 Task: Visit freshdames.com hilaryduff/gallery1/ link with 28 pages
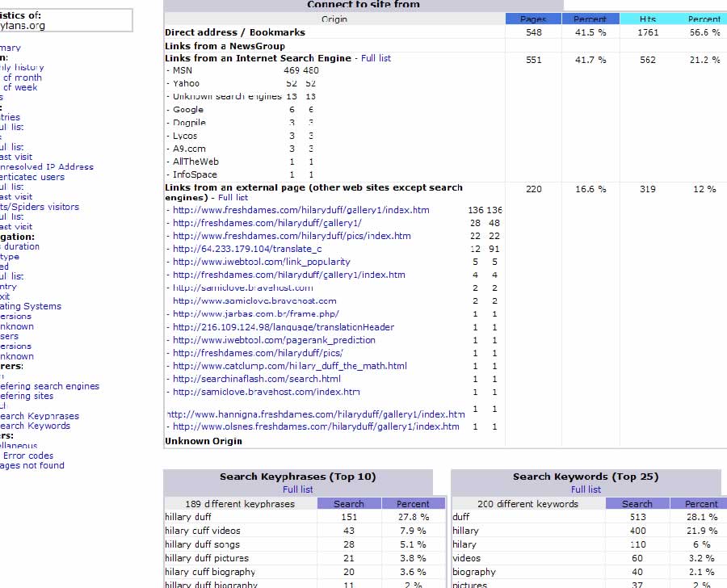click(267, 223)
